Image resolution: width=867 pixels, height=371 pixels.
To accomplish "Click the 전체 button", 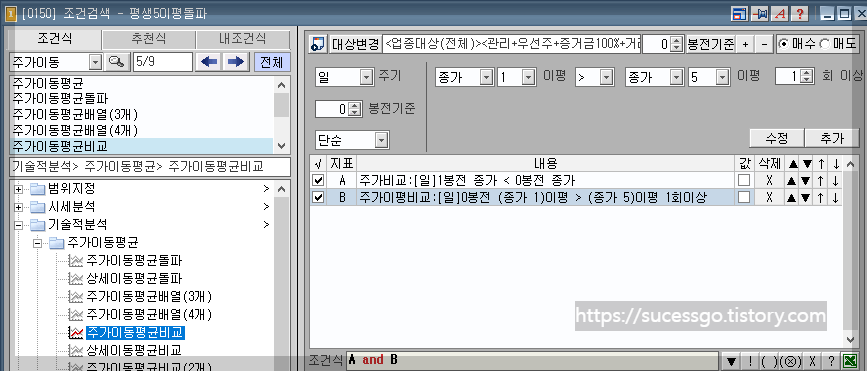I will (271, 62).
